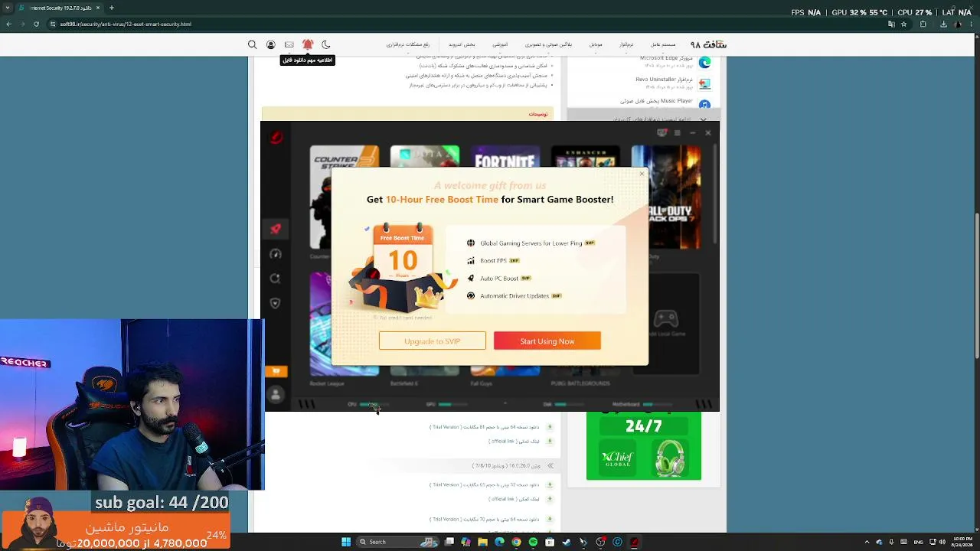Click the xChief 24/7 green advertisement banner

644,445
